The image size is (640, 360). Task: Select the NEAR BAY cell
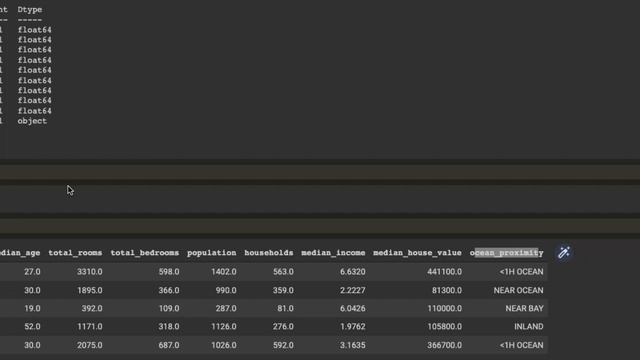click(x=524, y=309)
